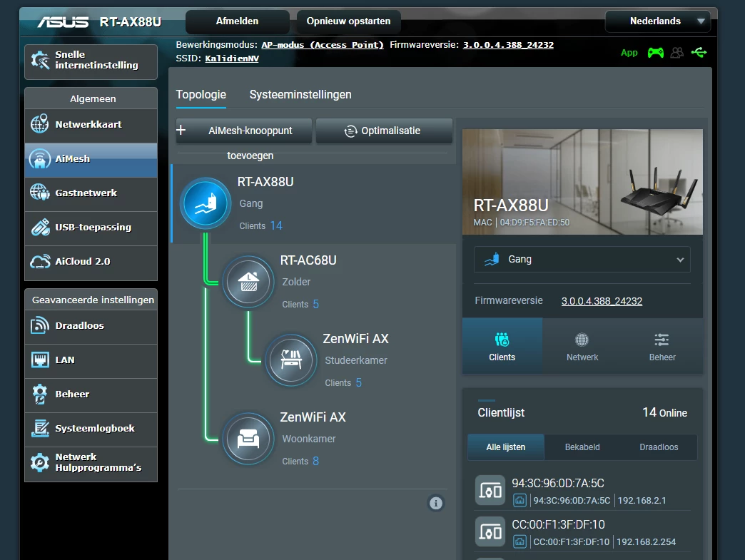
Task: Click the RT-AX88U Clients count 14
Action: [276, 225]
